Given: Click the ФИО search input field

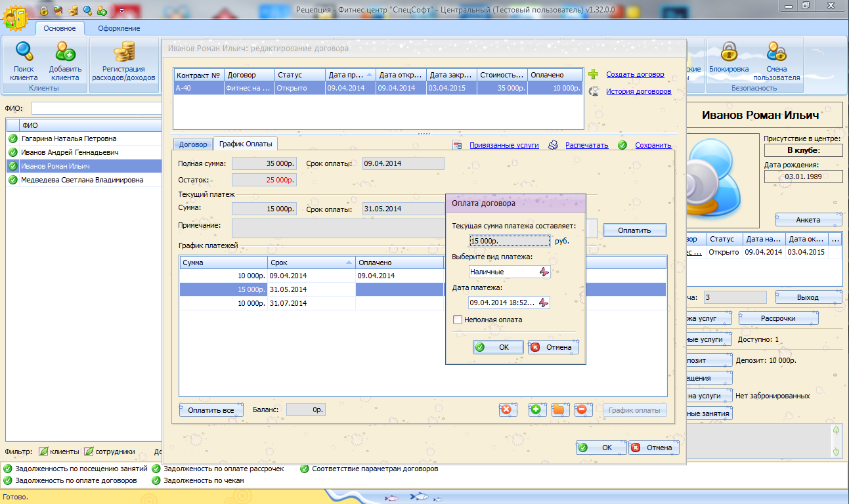Looking at the screenshot, I should click(x=96, y=108).
